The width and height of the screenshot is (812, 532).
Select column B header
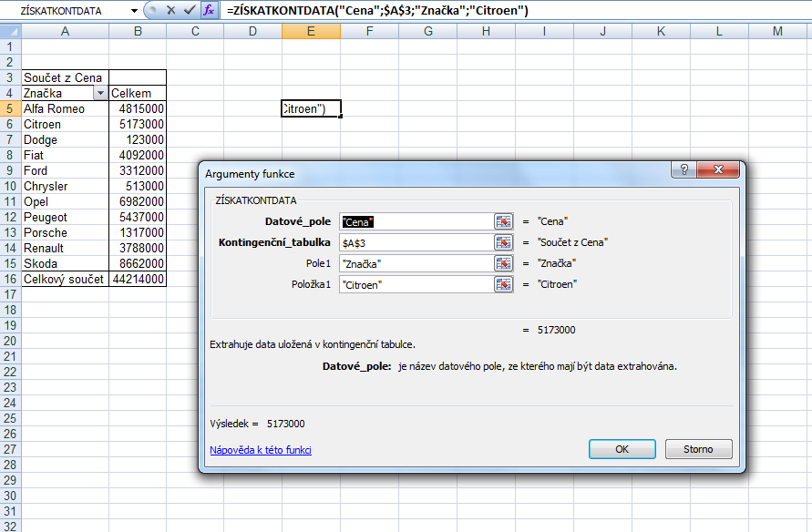[x=138, y=32]
